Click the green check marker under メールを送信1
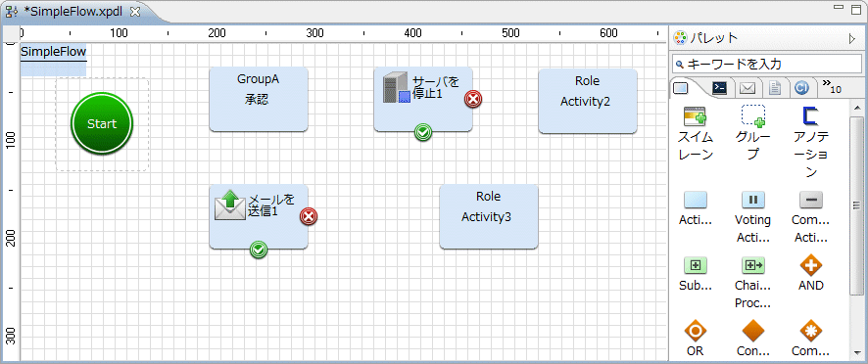This screenshot has height=364, width=868. point(259,250)
